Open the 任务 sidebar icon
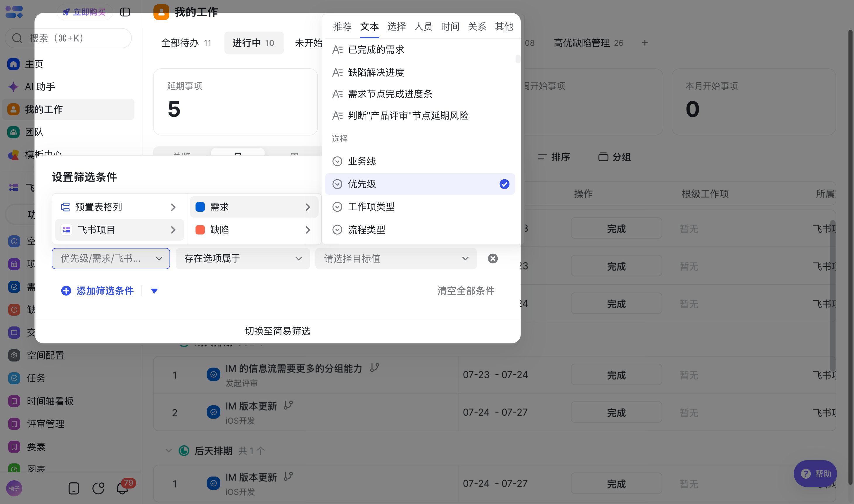This screenshot has height=504, width=854. (14, 378)
